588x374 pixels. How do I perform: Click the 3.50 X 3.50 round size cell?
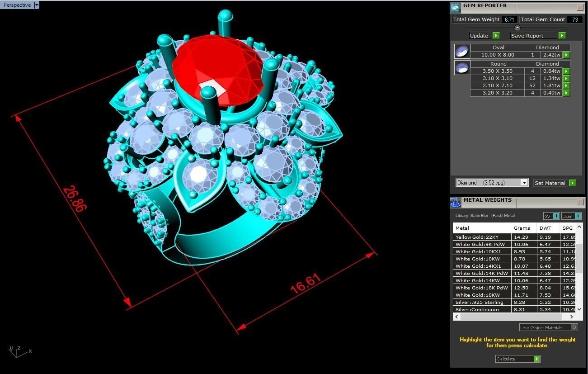pyautogui.click(x=497, y=71)
